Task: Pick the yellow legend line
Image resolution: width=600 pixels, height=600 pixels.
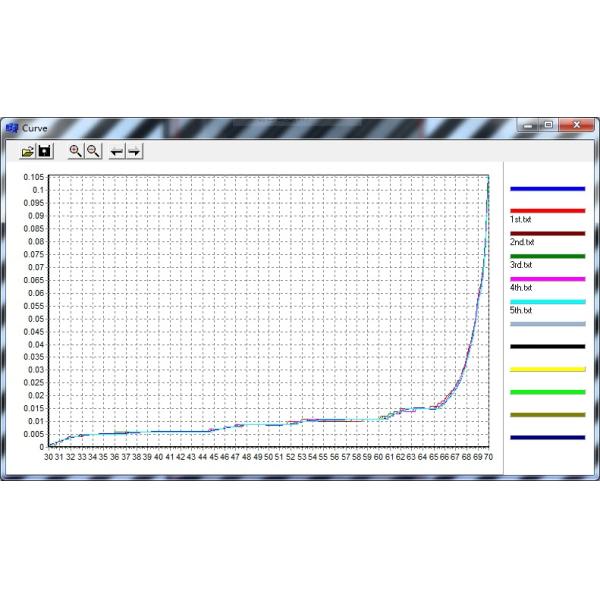Action: tap(547, 369)
